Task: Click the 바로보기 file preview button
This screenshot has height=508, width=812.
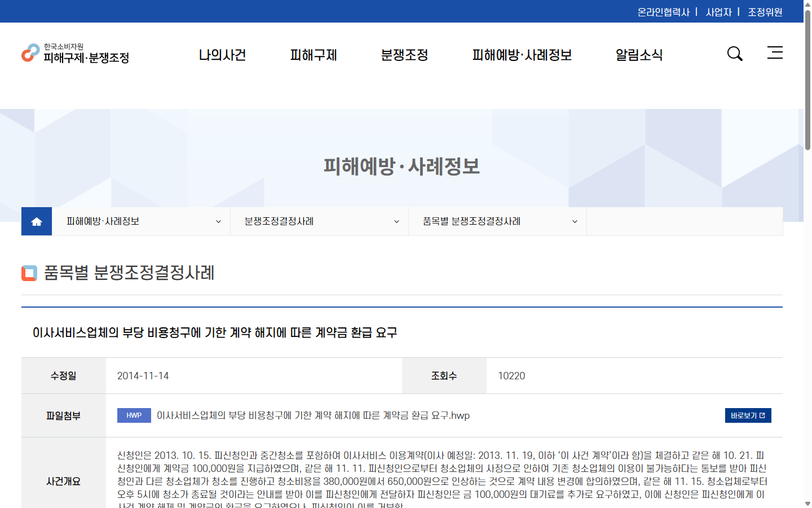Action: tap(748, 415)
